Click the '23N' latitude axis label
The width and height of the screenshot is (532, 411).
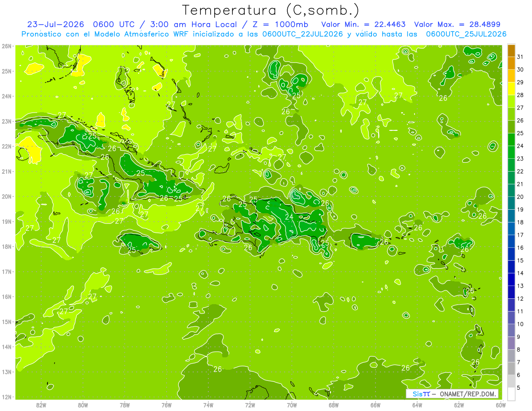point(6,121)
